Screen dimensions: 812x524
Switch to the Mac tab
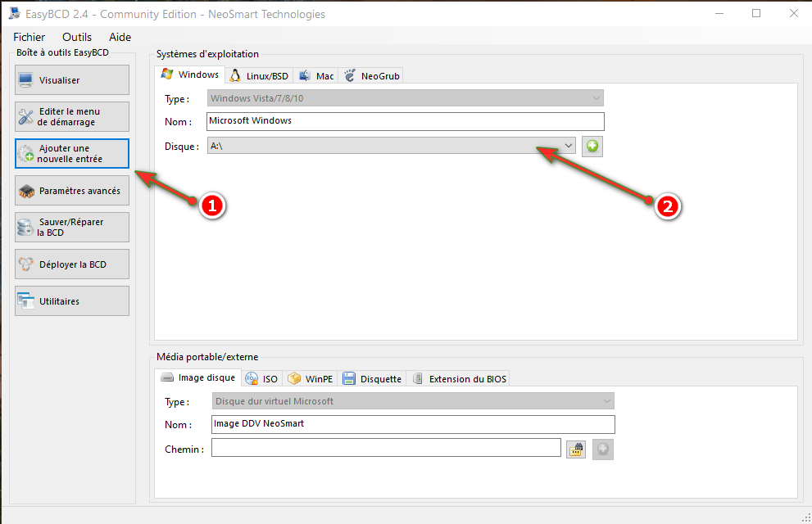(316, 76)
